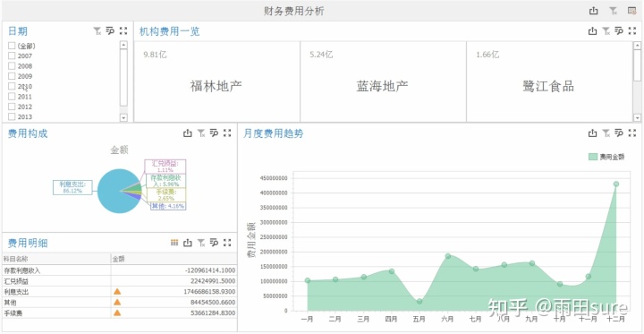Screen dimensions: 644x334
Task: Click the 其他 4.16% pie label
Action: (x=168, y=206)
